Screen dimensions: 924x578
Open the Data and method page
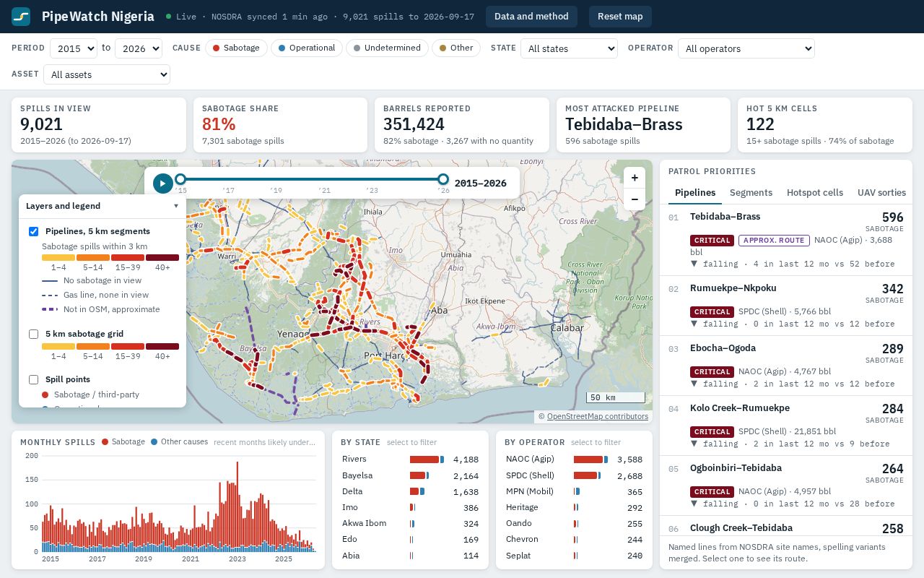[531, 17]
